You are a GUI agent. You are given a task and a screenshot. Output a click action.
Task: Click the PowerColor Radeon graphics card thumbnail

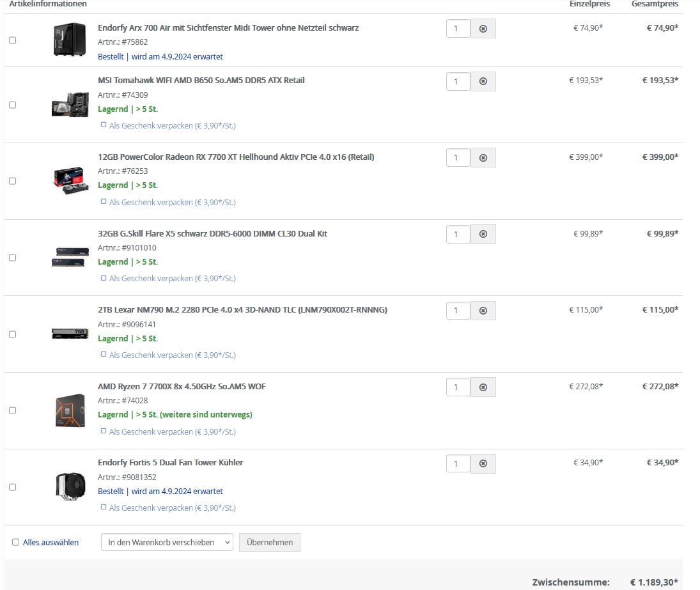coord(70,181)
